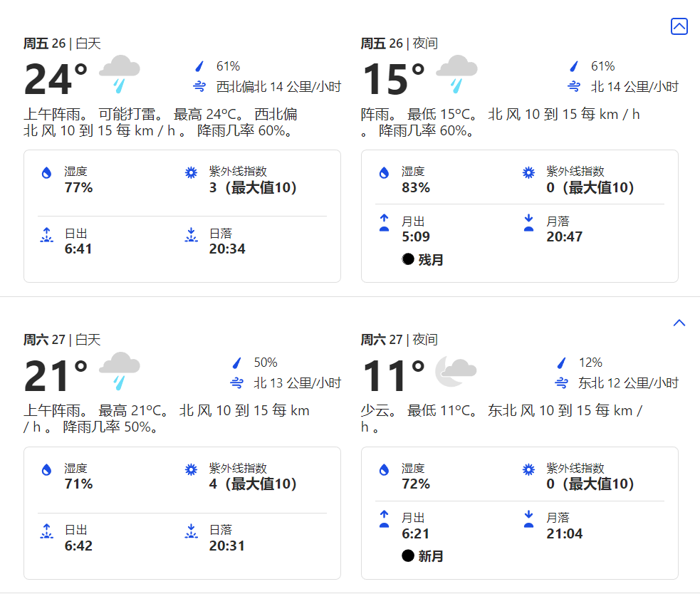Click the Saturday 21° high temperature
This screenshot has height=594, width=700.
(56, 375)
